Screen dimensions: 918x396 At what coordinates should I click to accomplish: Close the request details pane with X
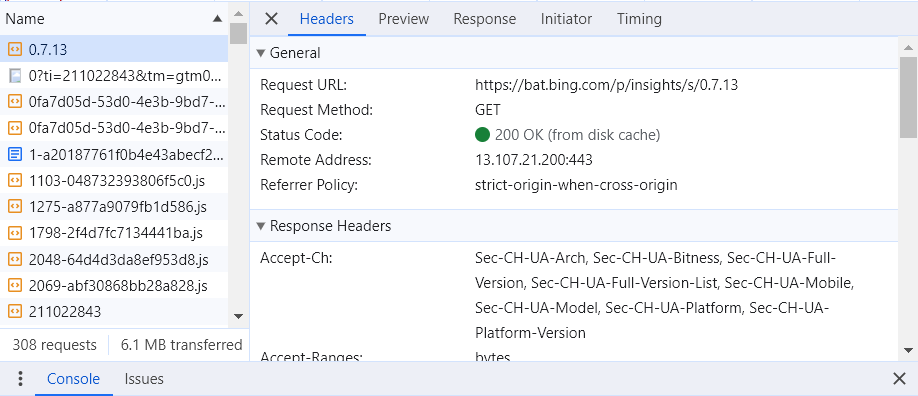[x=271, y=19]
